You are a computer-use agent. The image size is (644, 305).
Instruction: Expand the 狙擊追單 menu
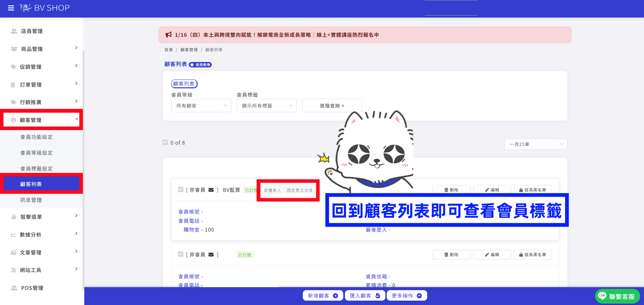pos(41,217)
